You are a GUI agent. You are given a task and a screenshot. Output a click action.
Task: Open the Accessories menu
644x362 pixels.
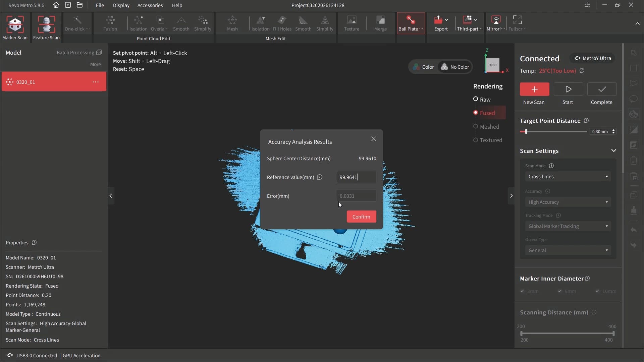(150, 5)
